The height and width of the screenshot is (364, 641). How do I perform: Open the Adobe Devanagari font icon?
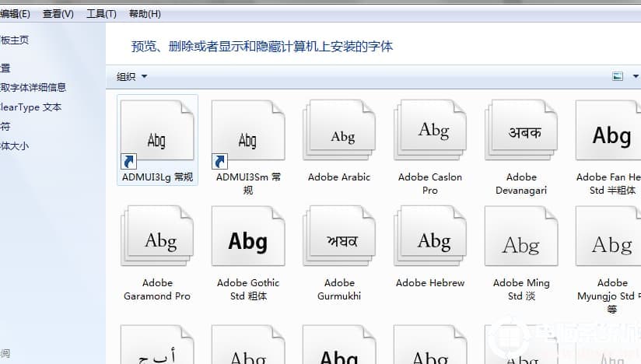[521, 131]
